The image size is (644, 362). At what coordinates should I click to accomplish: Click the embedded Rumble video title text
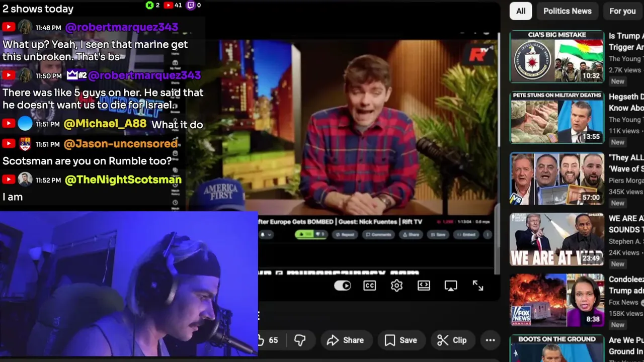(340, 222)
